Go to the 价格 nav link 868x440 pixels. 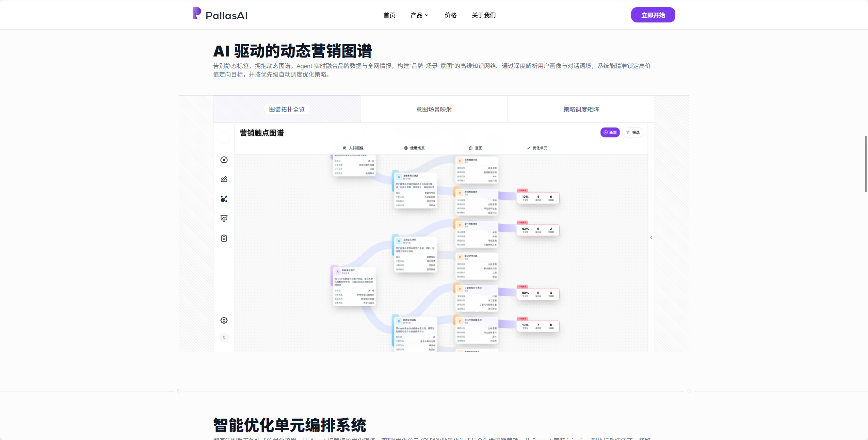pos(450,15)
